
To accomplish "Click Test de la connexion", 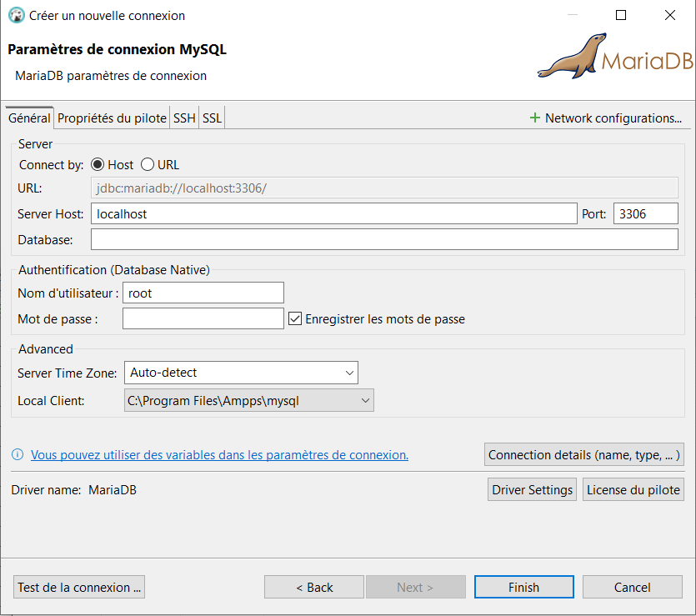I will [x=78, y=587].
